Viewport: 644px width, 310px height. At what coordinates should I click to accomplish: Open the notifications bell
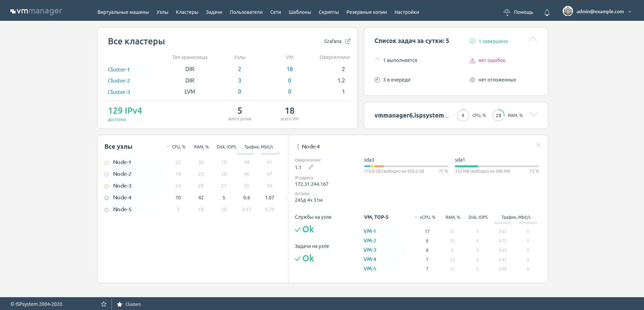click(x=547, y=12)
